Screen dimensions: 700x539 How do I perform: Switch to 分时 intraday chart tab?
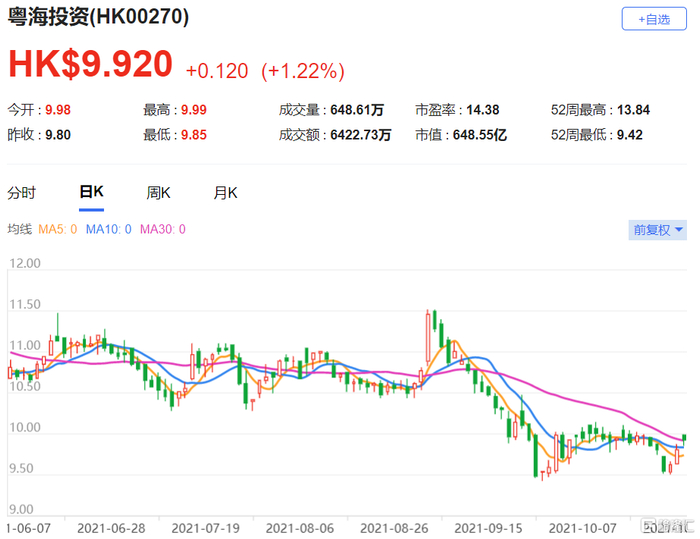click(x=21, y=193)
